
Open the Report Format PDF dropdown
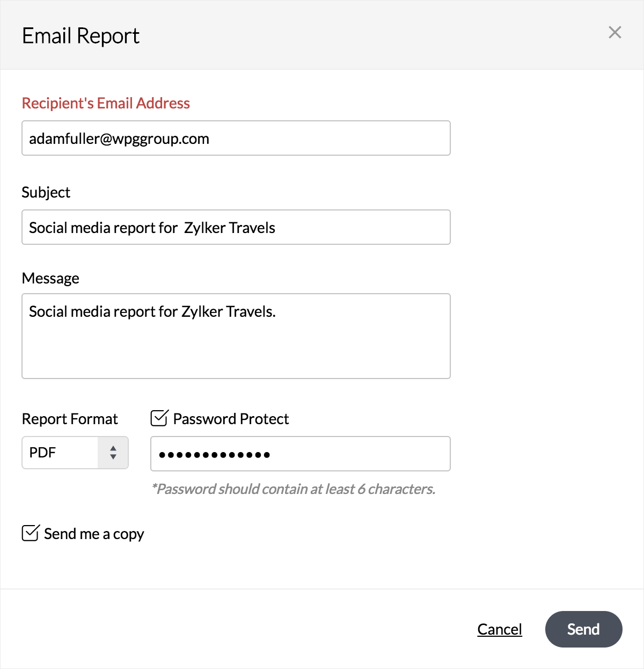coord(60,453)
